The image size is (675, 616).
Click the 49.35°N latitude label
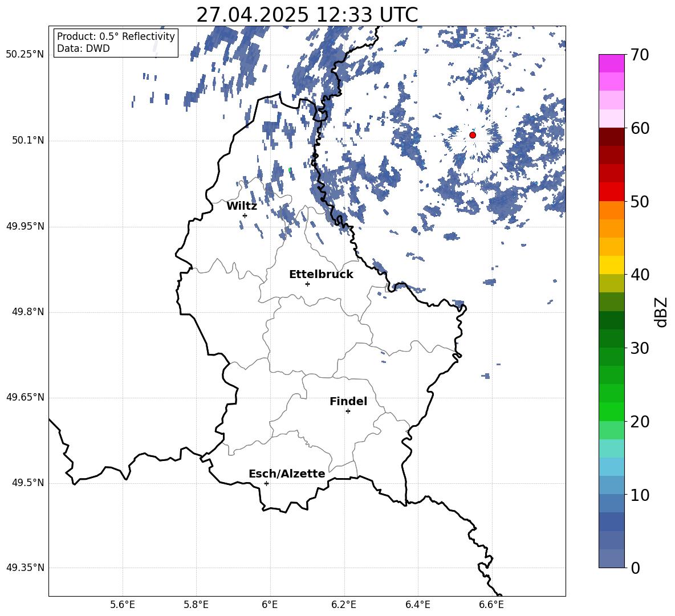[25, 568]
